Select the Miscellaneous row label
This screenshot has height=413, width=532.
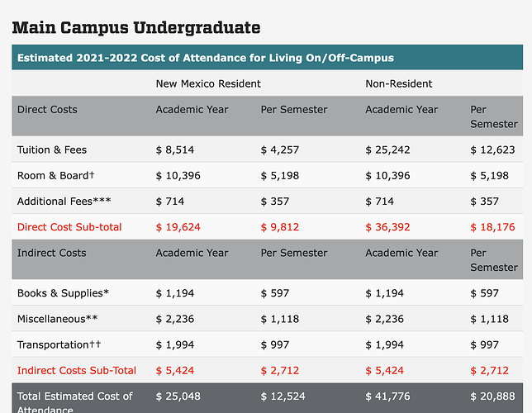57,319
